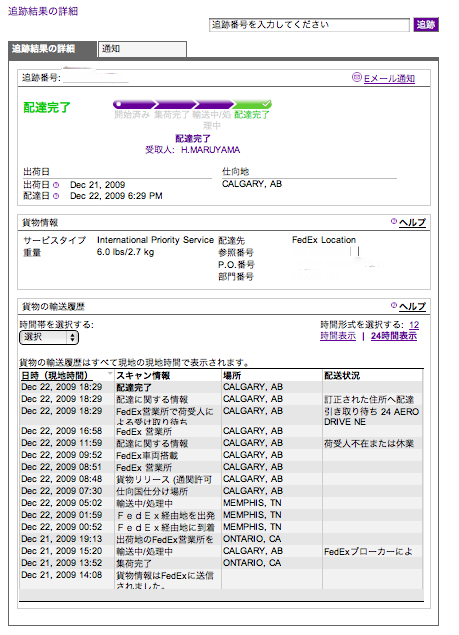Click the 場所 column header
The image size is (459, 635).
[x=232, y=375]
